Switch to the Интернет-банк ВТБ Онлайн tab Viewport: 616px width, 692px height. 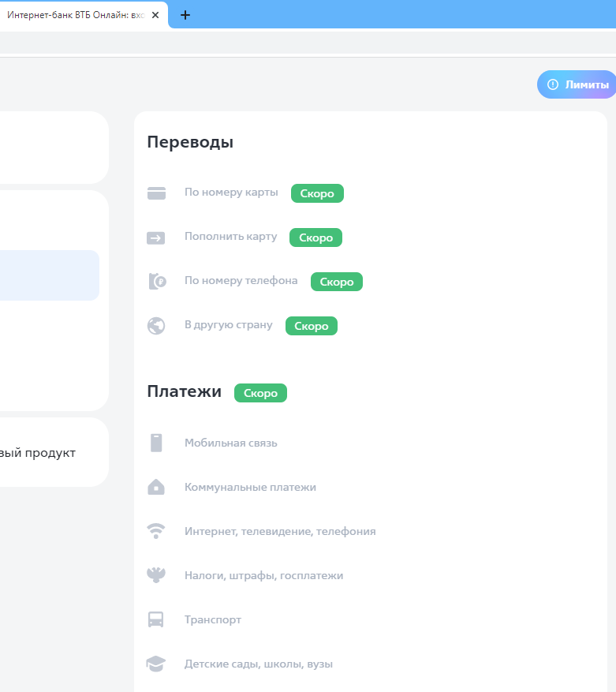(75, 15)
